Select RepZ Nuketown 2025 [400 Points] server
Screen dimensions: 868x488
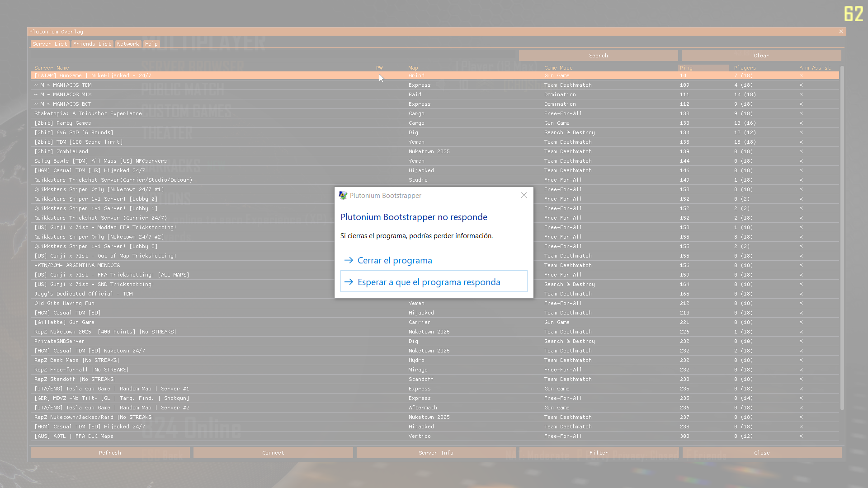(x=434, y=332)
